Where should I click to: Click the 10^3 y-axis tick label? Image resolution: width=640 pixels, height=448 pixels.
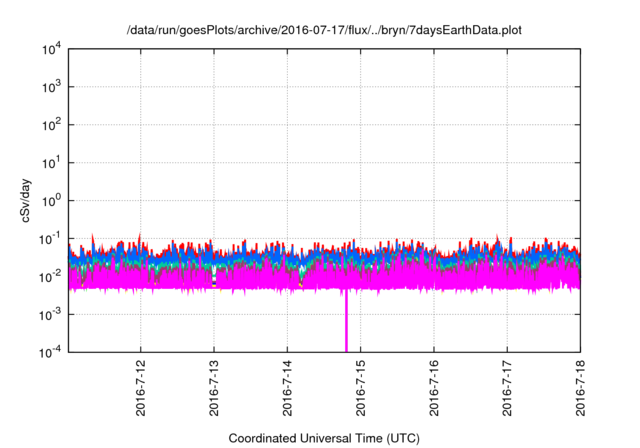[x=52, y=87]
